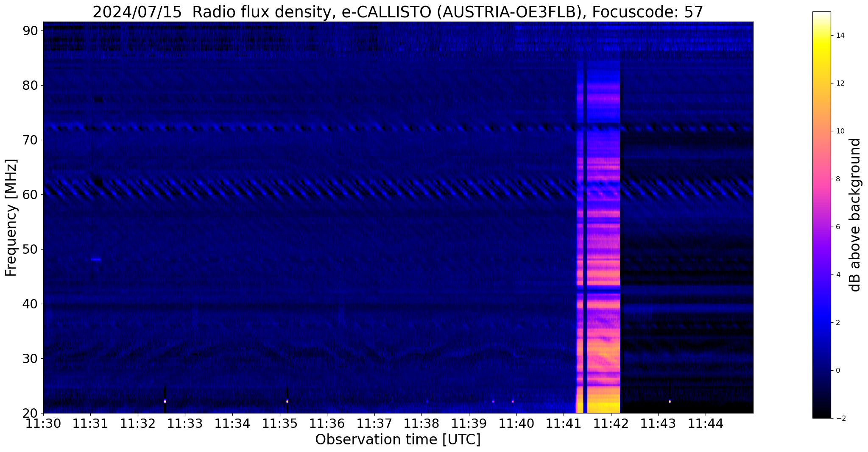868x452 pixels.
Task: Click the 20 MHz frequency tick label
Action: pyautogui.click(x=30, y=413)
